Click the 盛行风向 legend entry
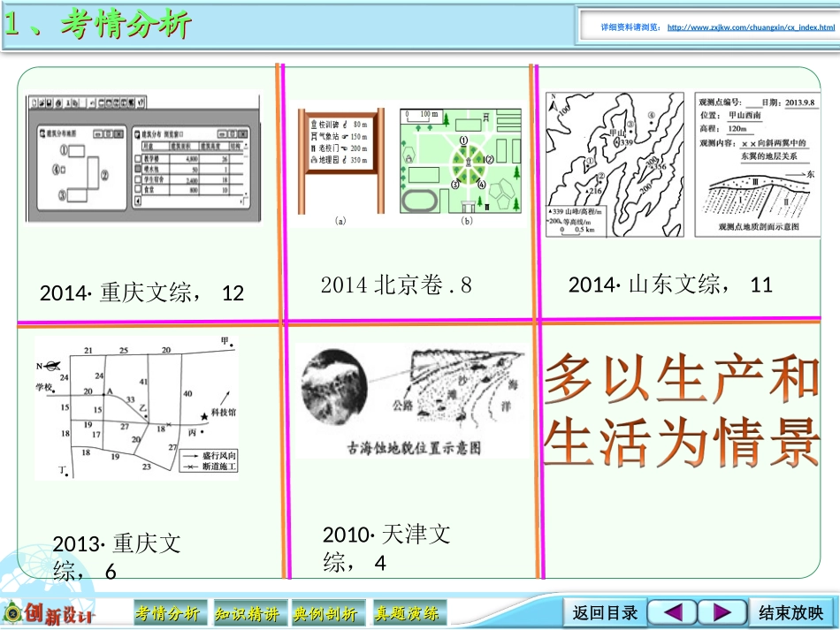The width and height of the screenshot is (840, 630). (x=210, y=456)
